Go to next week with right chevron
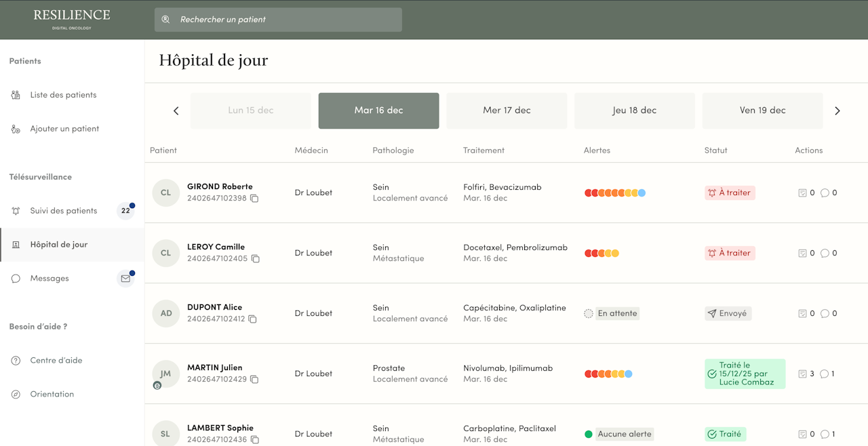This screenshot has height=446, width=868. [837, 110]
